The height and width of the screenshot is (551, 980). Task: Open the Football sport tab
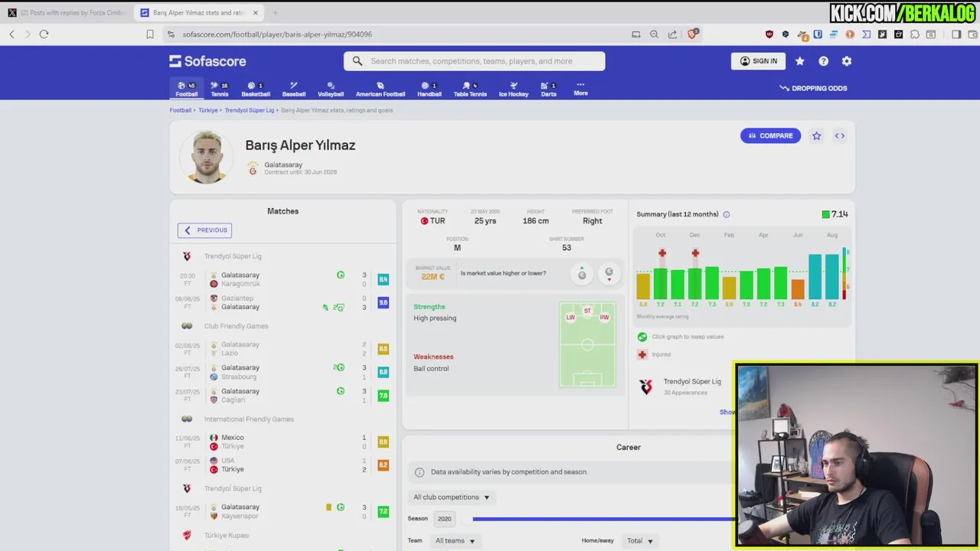click(x=187, y=89)
